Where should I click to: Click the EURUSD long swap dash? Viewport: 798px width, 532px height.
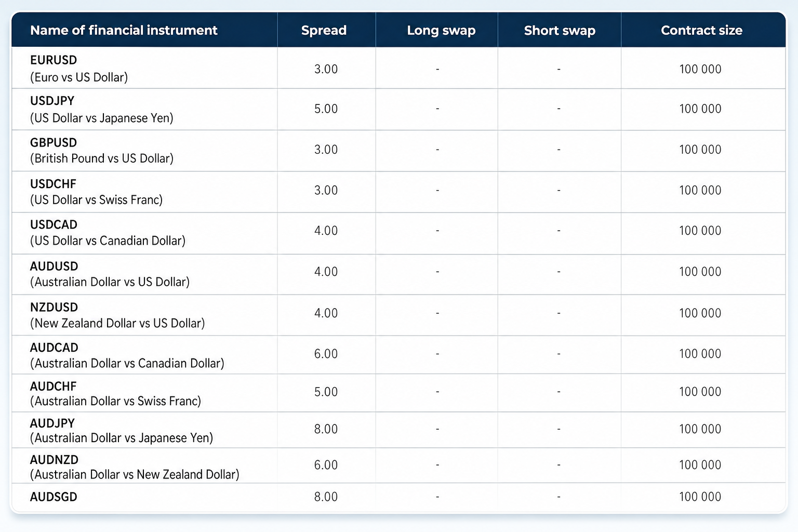point(437,69)
